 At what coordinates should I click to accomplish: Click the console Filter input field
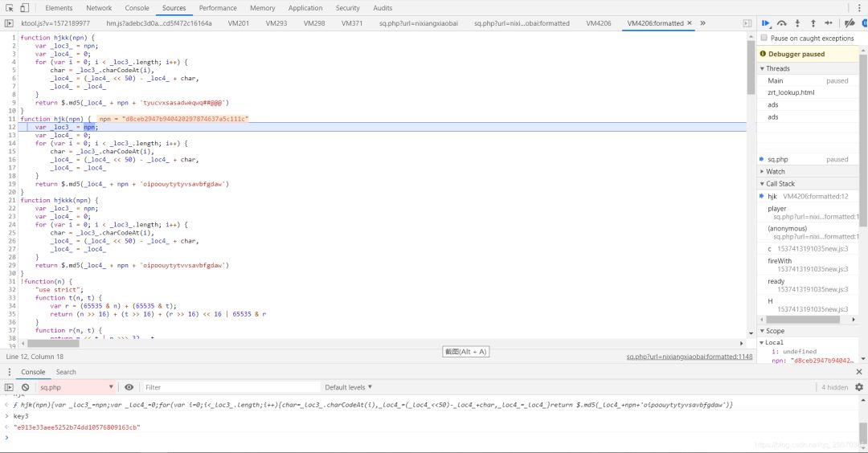225,387
